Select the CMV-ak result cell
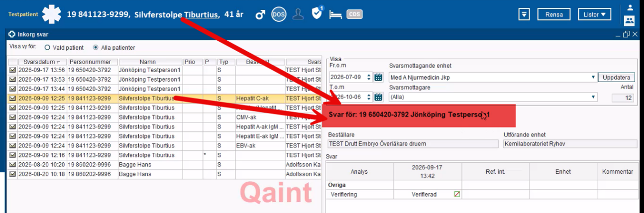The width and height of the screenshot is (644, 213). (x=260, y=117)
